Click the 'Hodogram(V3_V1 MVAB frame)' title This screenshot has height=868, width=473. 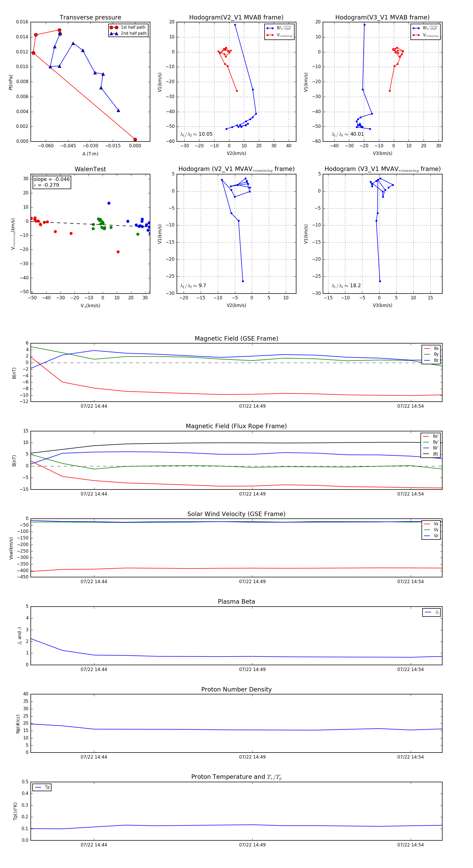point(382,17)
